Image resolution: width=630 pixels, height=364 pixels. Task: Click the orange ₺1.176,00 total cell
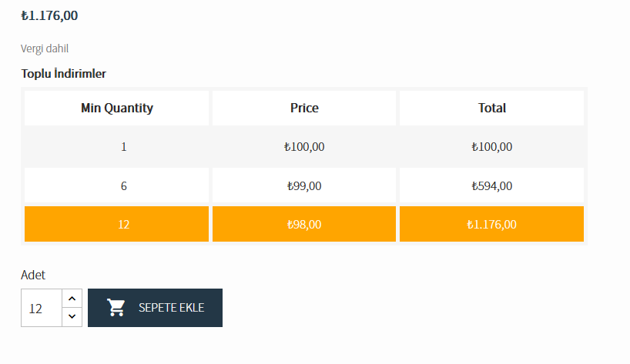coord(492,225)
